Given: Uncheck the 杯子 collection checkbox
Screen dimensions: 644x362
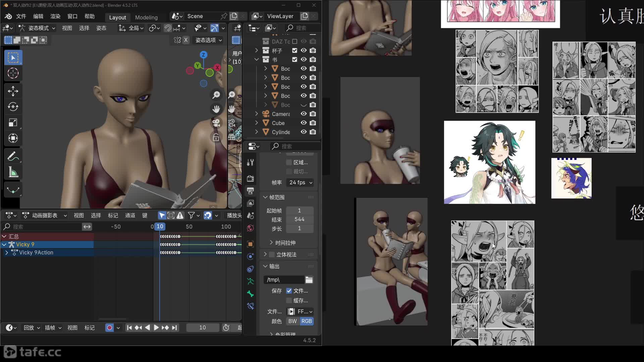Looking at the screenshot, I should [x=294, y=50].
